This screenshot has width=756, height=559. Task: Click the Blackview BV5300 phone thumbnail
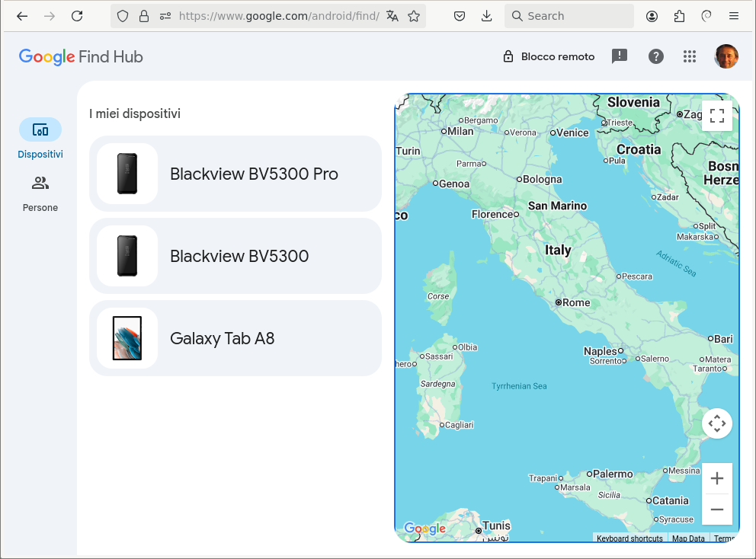click(x=127, y=256)
